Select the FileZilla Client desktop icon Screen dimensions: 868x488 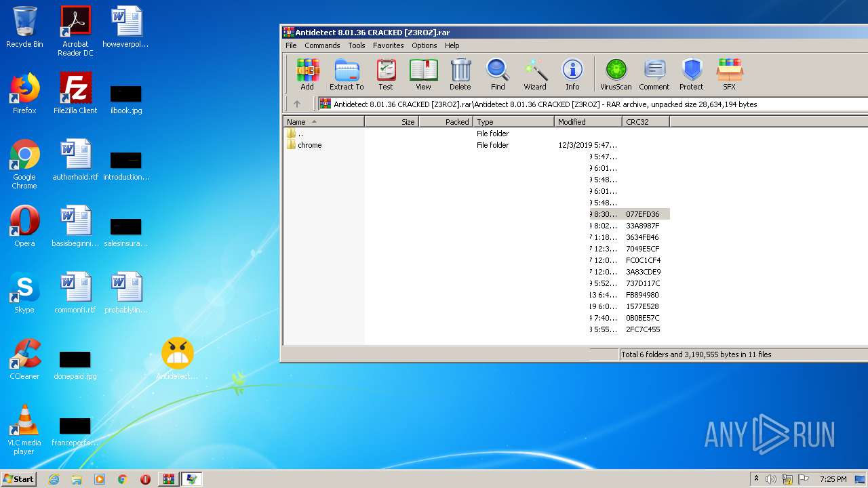pos(75,94)
